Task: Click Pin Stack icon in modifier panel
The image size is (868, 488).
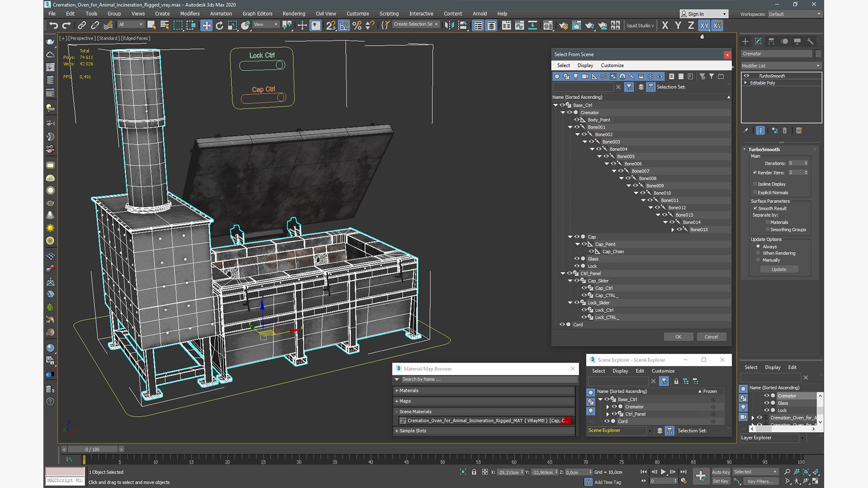Action: pyautogui.click(x=746, y=131)
